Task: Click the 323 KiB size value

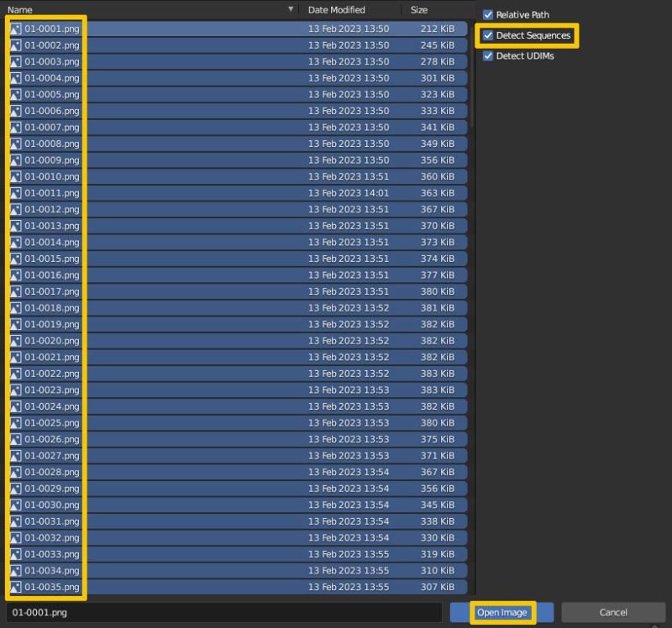Action: coord(437,95)
